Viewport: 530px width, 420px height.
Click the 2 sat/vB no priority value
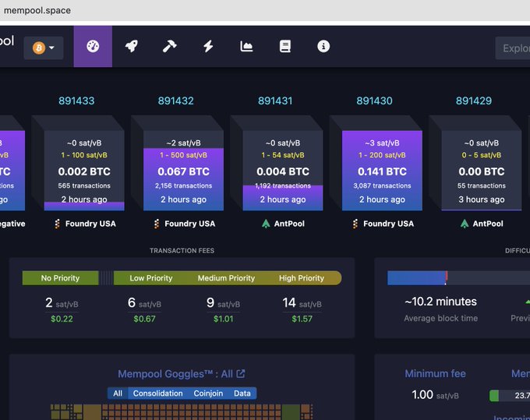[x=62, y=303]
